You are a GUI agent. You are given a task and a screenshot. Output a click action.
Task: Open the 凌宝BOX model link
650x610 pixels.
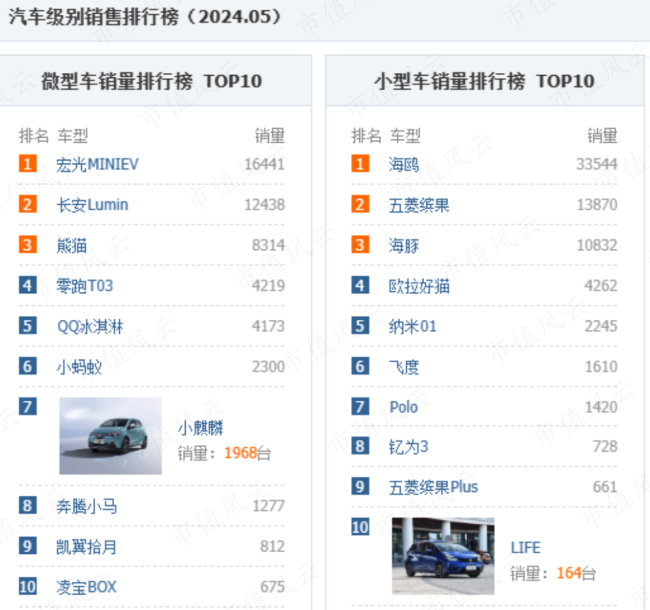pos(86,587)
